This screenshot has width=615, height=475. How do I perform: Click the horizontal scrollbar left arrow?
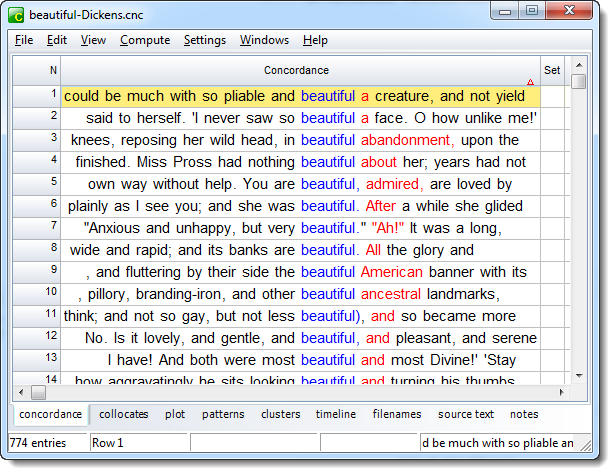(x=21, y=393)
